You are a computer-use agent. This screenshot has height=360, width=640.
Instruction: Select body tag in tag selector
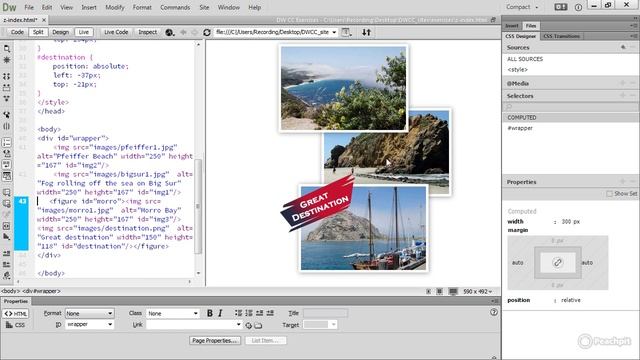tap(10, 291)
